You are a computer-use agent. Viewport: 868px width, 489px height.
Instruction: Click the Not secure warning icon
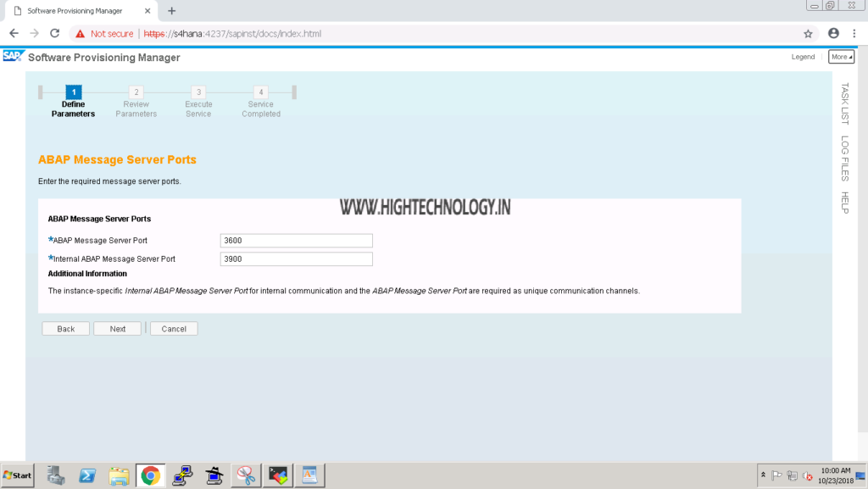pyautogui.click(x=81, y=34)
